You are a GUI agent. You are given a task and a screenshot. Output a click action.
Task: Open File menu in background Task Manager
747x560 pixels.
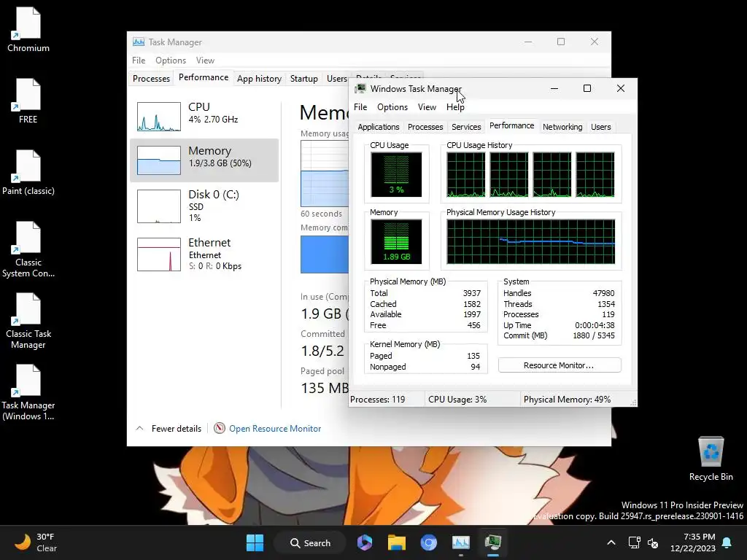click(139, 61)
